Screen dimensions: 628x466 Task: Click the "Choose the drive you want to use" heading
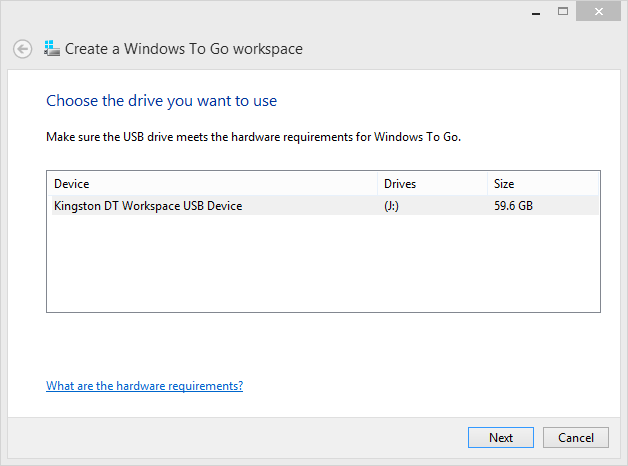pos(162,101)
